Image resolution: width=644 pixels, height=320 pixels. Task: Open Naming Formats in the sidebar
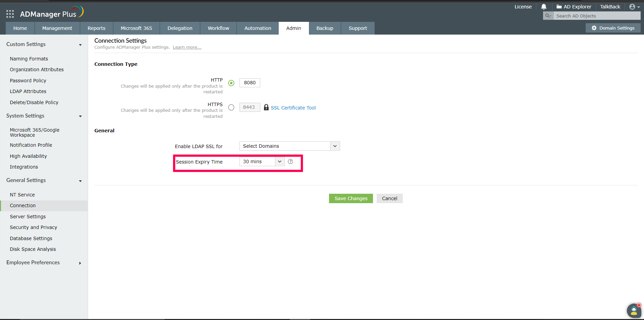29,59
